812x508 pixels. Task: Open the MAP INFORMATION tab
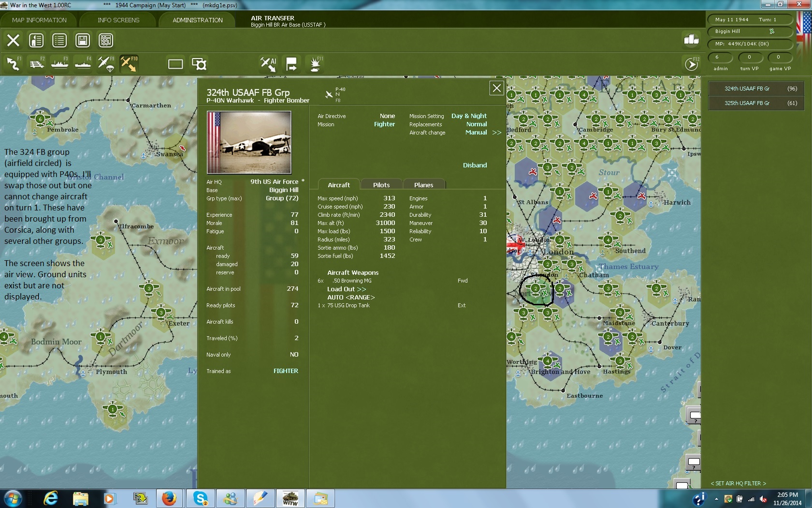coord(39,20)
